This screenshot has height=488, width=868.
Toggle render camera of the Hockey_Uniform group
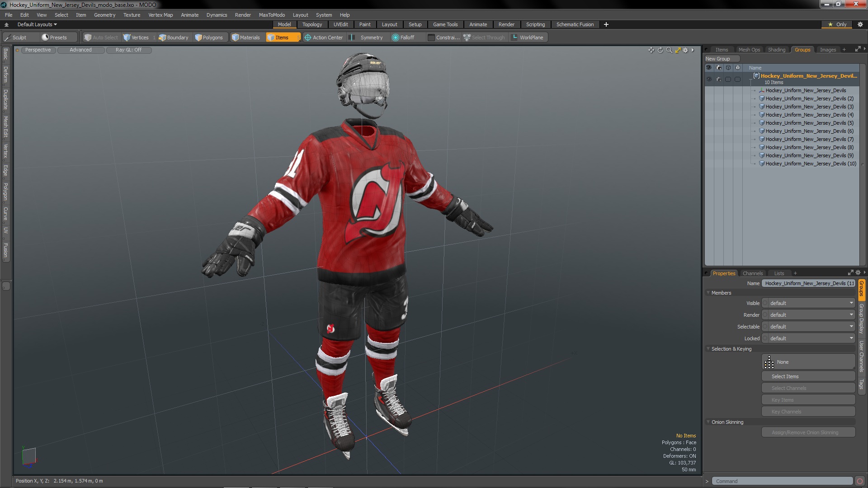pyautogui.click(x=719, y=79)
